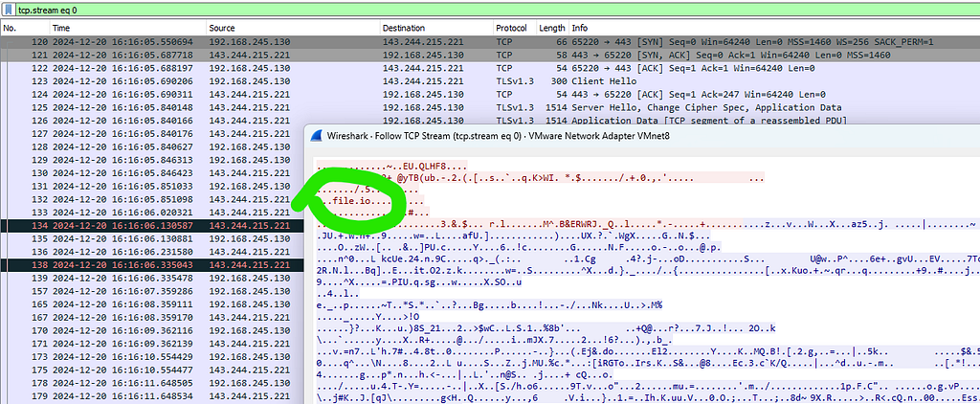Select highlighted packet 138 row
980x404 pixels.
pyautogui.click(x=150, y=265)
